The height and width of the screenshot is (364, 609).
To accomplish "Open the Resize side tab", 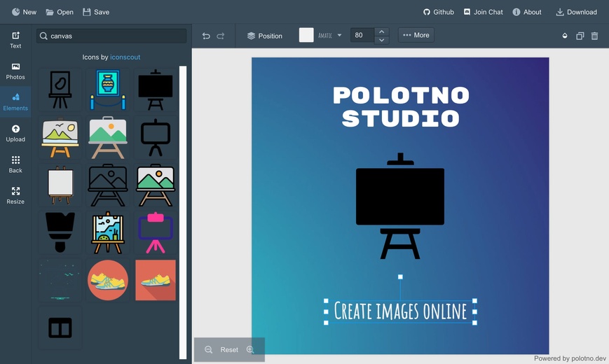I will pyautogui.click(x=15, y=195).
